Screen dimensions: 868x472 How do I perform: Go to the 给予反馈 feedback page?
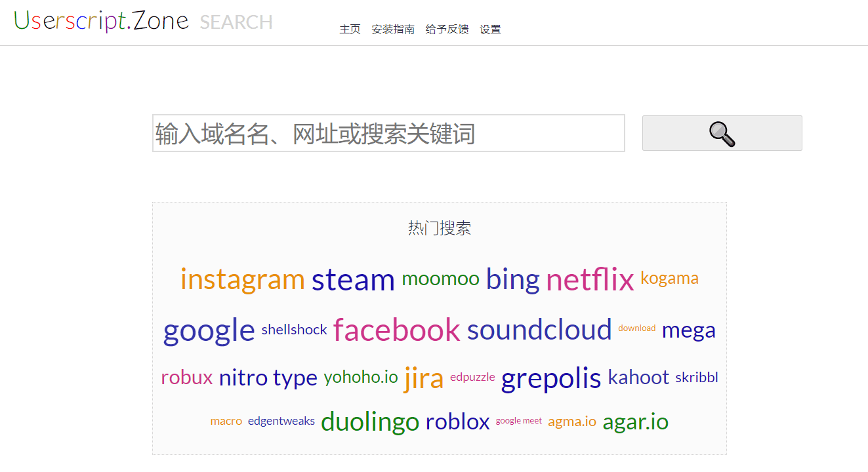(x=447, y=29)
